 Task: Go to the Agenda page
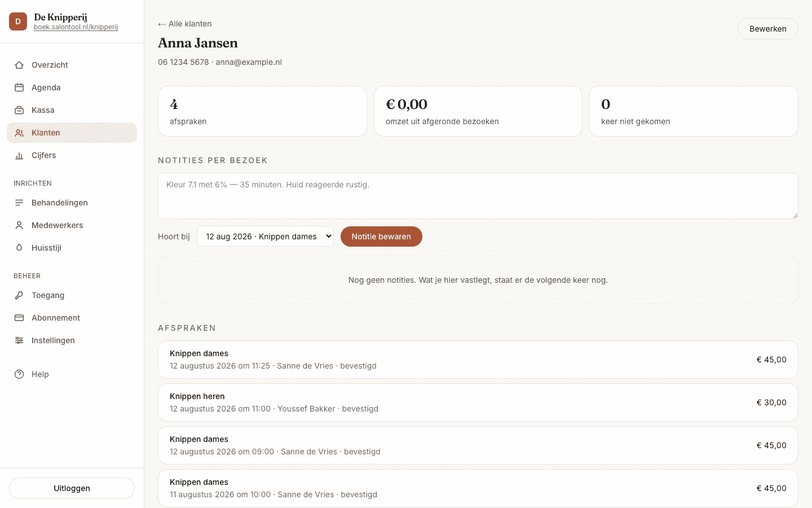pos(72,87)
